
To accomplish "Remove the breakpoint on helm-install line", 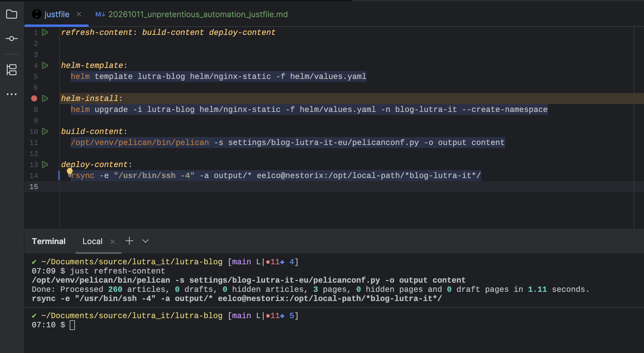I will (x=34, y=98).
